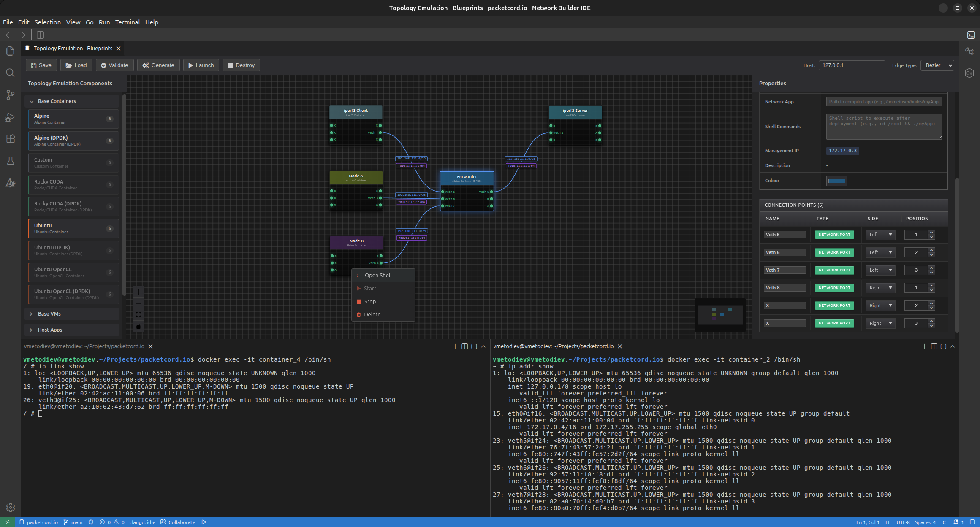Open the Colour swatch picker
The image size is (980, 527).
coord(836,181)
